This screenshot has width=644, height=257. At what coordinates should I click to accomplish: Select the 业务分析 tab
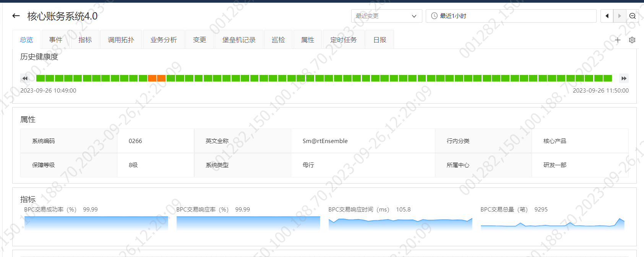(x=164, y=40)
